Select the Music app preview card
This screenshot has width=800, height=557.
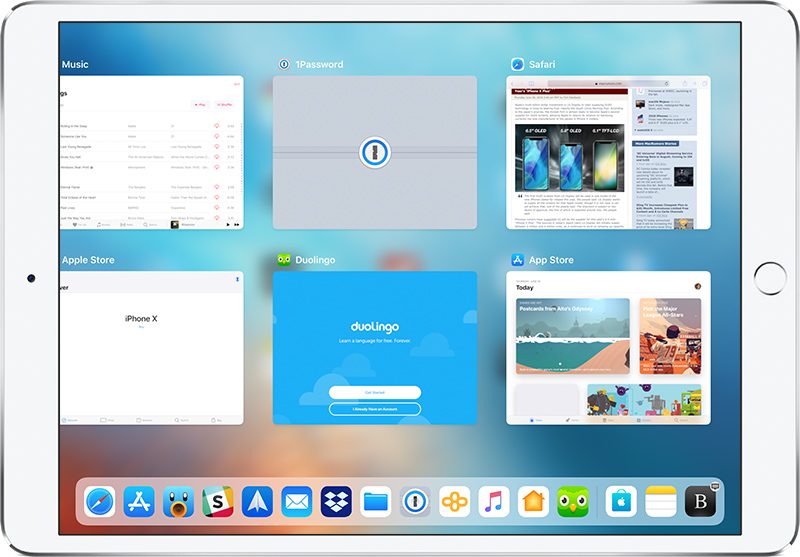coord(150,152)
